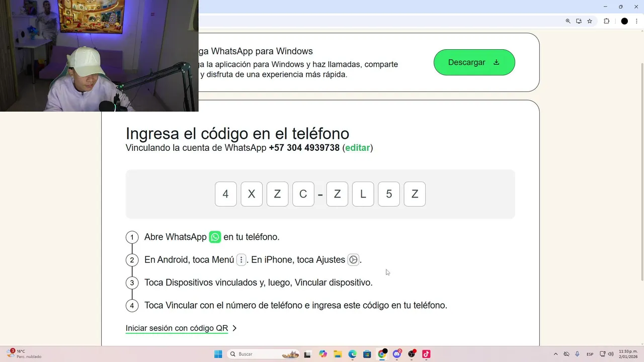Open File Explorer from the taskbar
This screenshot has height=362, width=644.
coord(338,354)
